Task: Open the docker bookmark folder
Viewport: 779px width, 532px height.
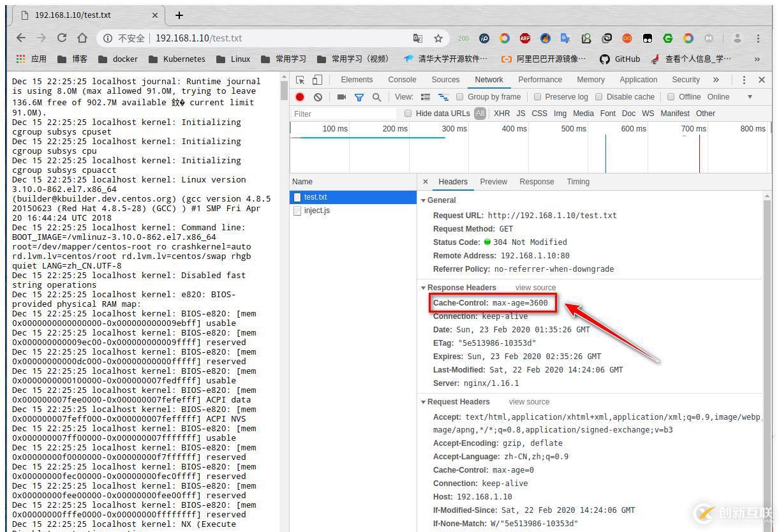Action: point(118,59)
